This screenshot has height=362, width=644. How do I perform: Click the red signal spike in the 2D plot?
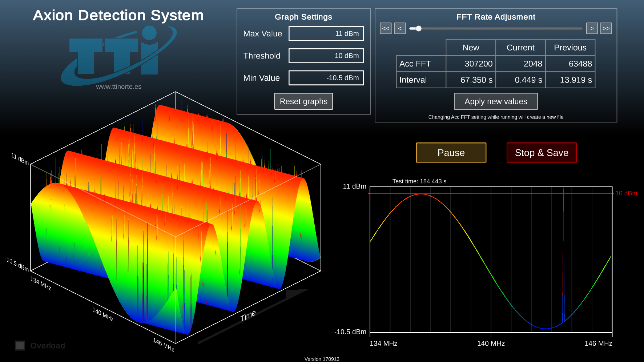[x=563, y=254]
